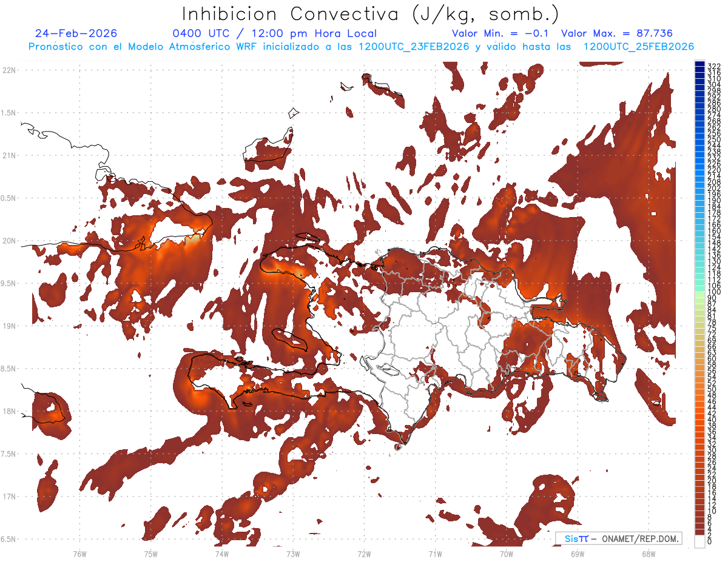The width and height of the screenshot is (728, 562).
Task: Click the legend number 124
Action: click(714, 267)
